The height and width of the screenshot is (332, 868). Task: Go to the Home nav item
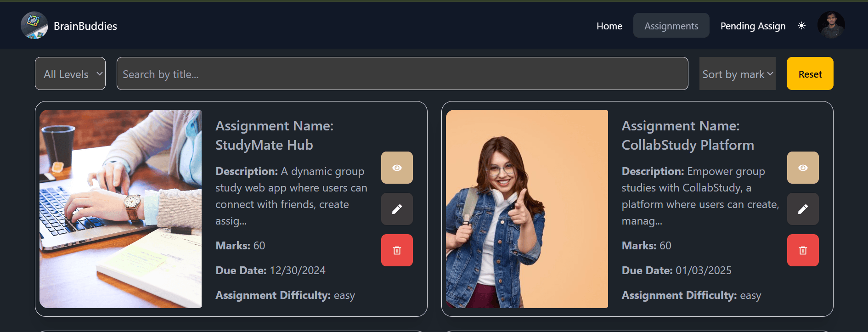(609, 26)
